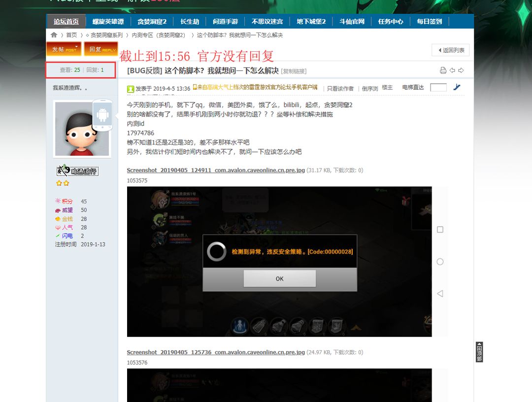Click the green poster icon beside 发表于
532x402 pixels.
coord(130,89)
